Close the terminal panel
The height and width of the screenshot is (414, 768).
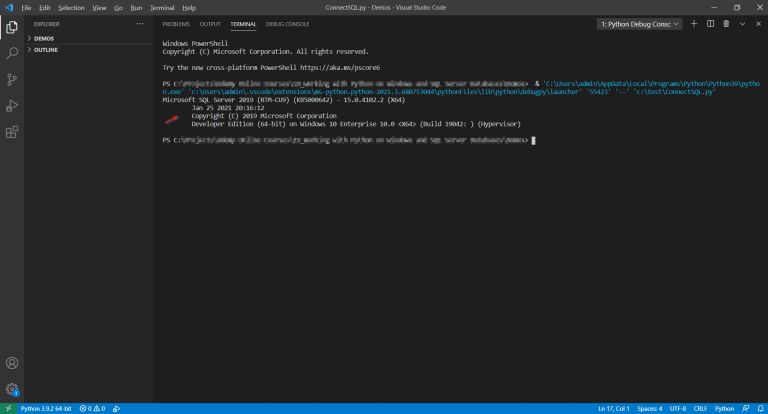pos(758,24)
